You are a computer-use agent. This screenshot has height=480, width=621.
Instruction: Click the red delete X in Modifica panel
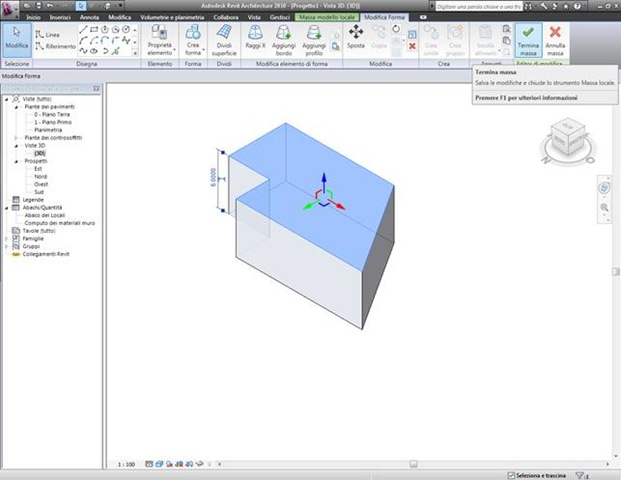(x=412, y=46)
